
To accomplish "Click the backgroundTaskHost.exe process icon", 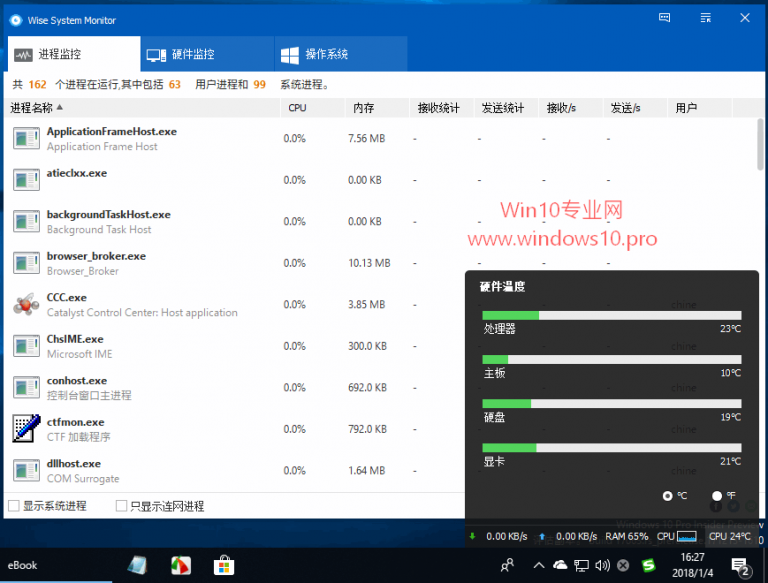I will (x=26, y=221).
